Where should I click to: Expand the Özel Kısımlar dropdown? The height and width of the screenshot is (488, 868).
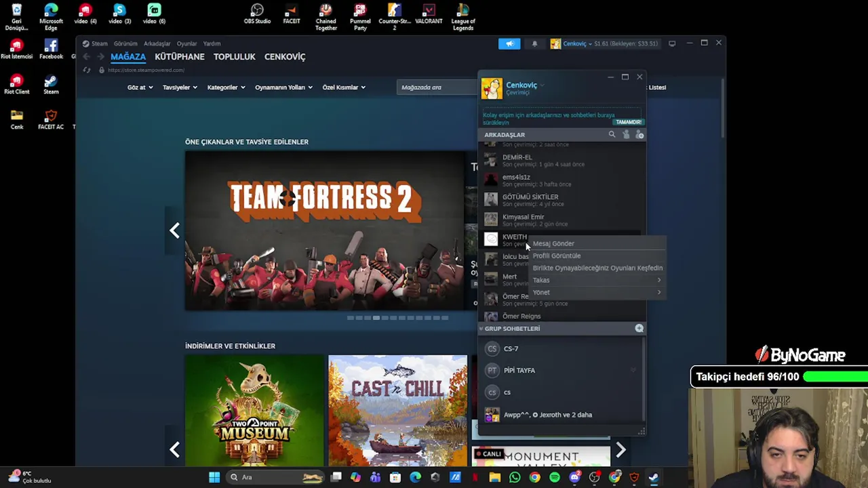coord(344,87)
